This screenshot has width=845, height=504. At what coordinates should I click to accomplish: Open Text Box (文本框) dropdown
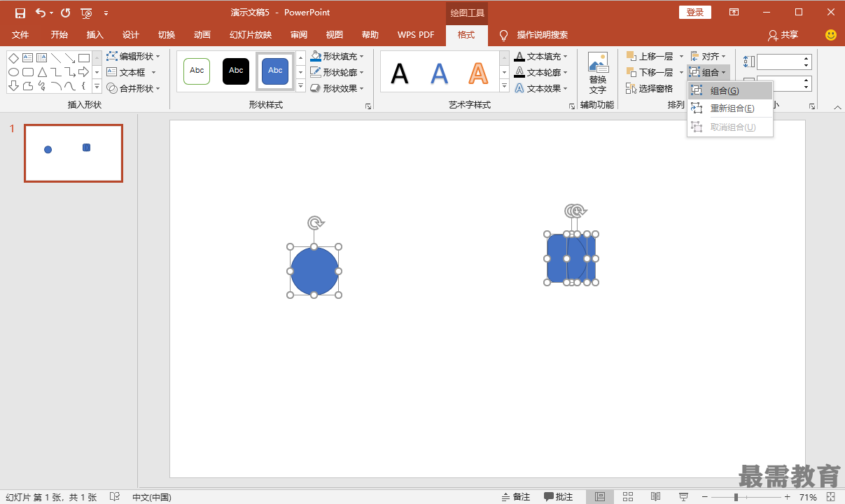pos(131,72)
